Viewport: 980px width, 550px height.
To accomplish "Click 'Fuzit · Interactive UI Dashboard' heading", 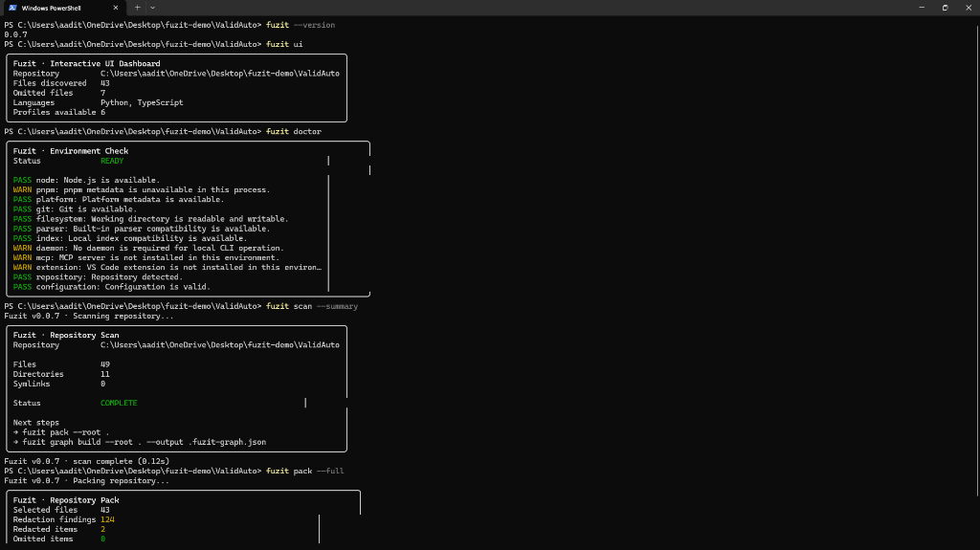I will click(x=86, y=64).
